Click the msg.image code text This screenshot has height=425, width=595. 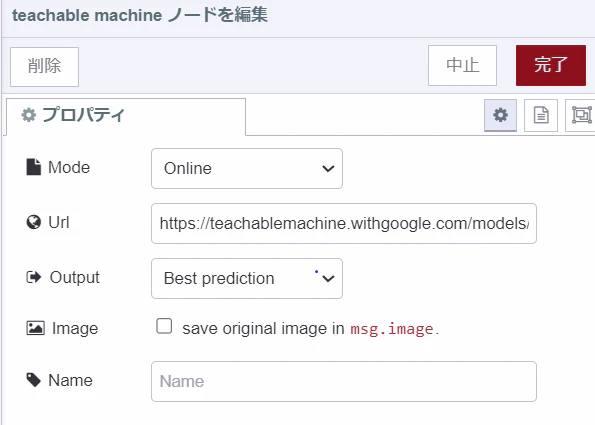(x=392, y=329)
